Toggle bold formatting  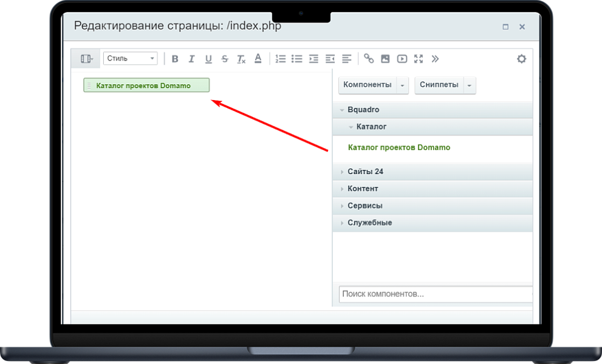175,59
